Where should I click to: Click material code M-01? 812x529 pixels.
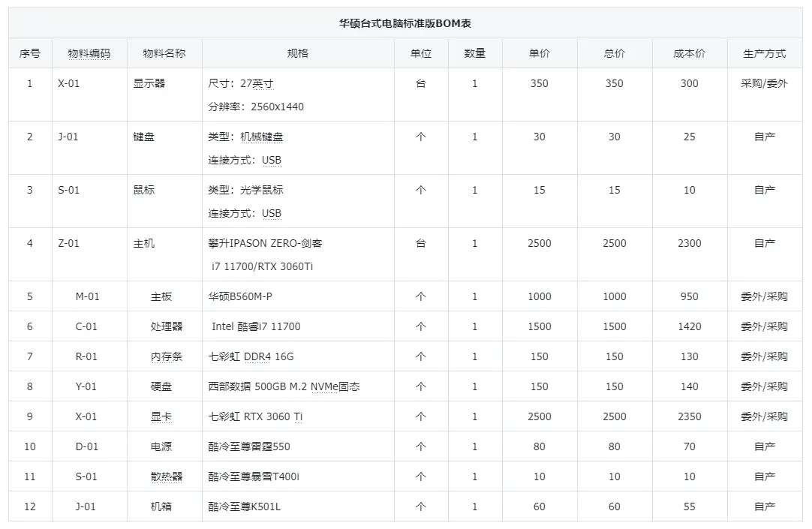click(x=87, y=296)
